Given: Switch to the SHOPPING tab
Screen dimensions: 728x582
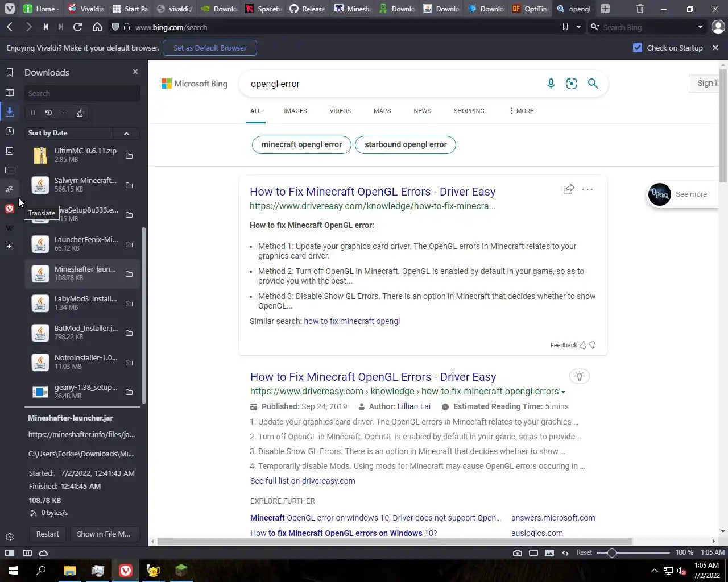Looking at the screenshot, I should point(469,111).
